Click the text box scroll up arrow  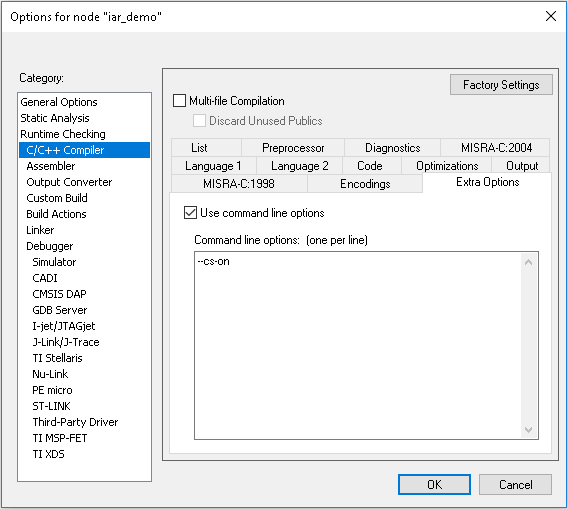tap(529, 262)
